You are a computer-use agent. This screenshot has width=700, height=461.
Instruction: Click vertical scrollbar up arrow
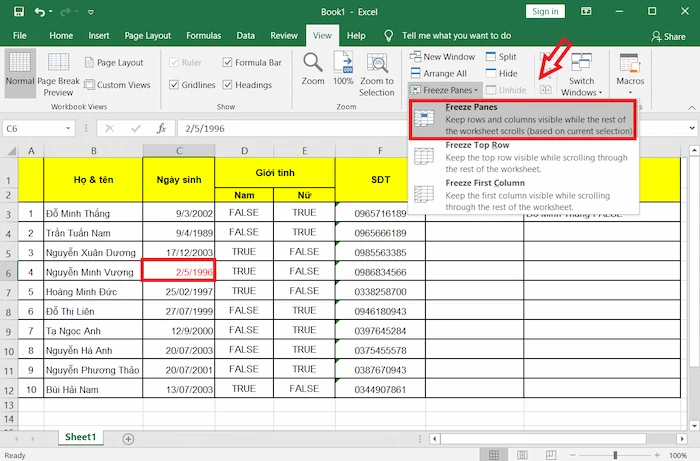point(694,151)
